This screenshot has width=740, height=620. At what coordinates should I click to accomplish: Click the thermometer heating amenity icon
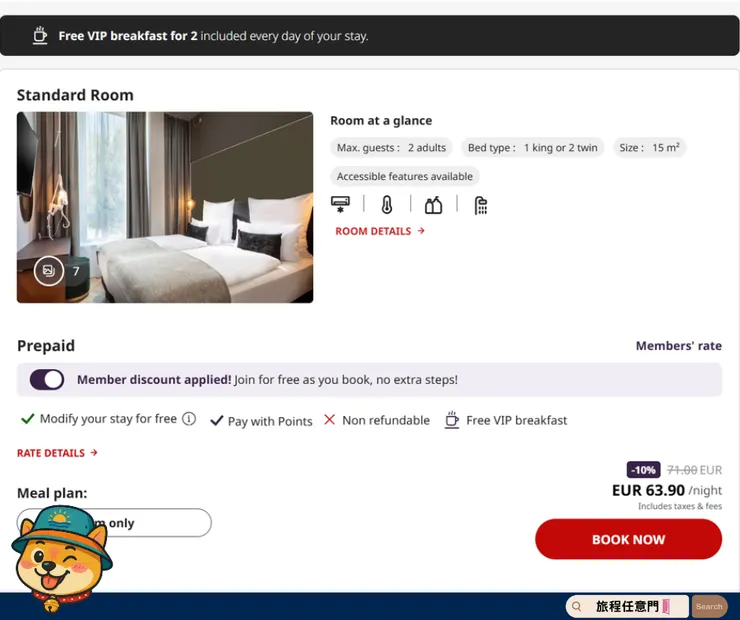387,205
